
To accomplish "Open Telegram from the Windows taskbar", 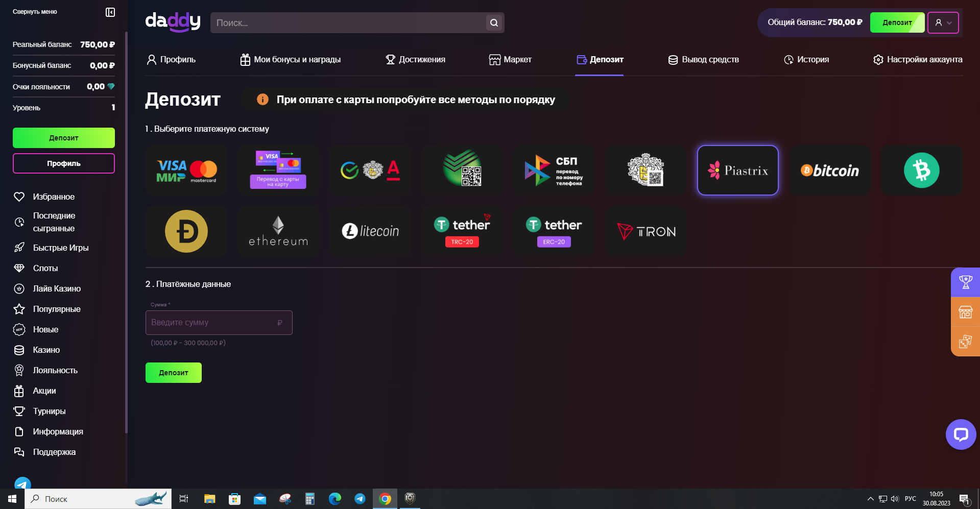I will (360, 499).
